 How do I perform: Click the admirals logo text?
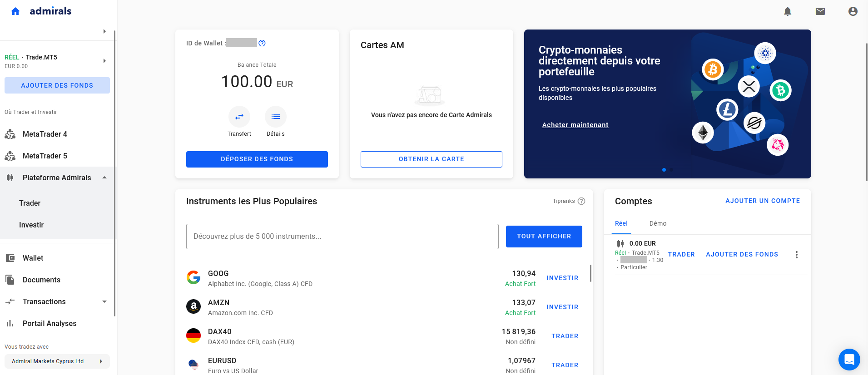[50, 11]
